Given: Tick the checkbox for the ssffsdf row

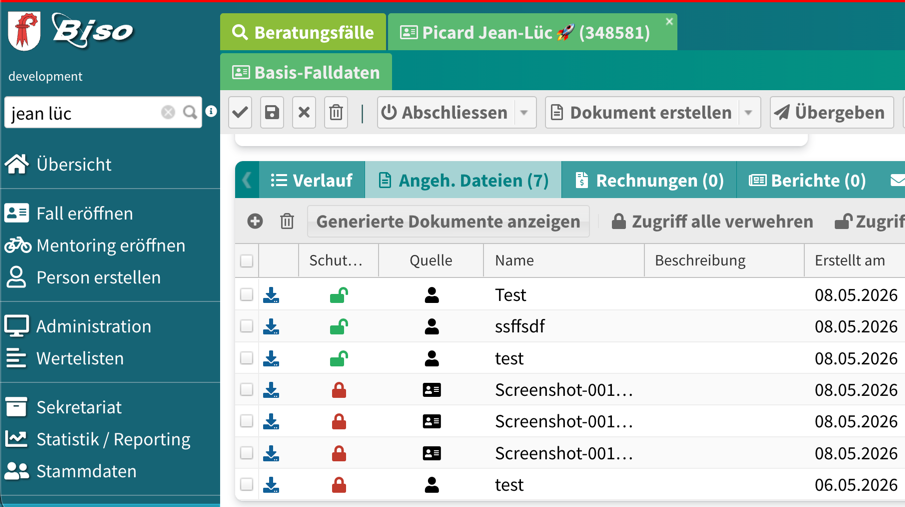Looking at the screenshot, I should [x=246, y=327].
